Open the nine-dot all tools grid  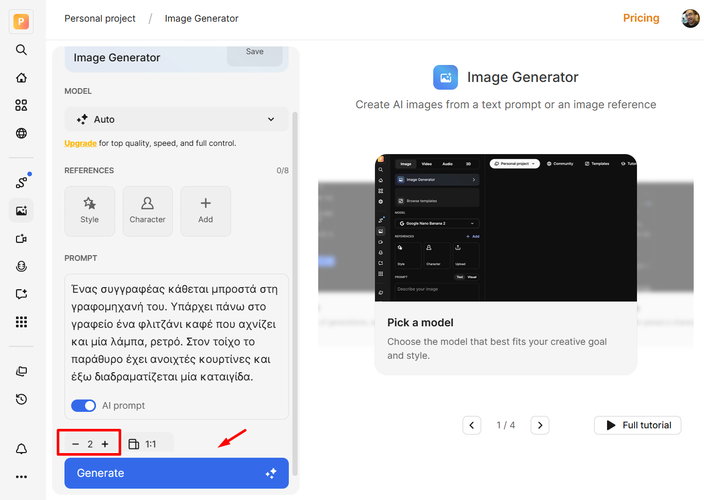pos(21,322)
